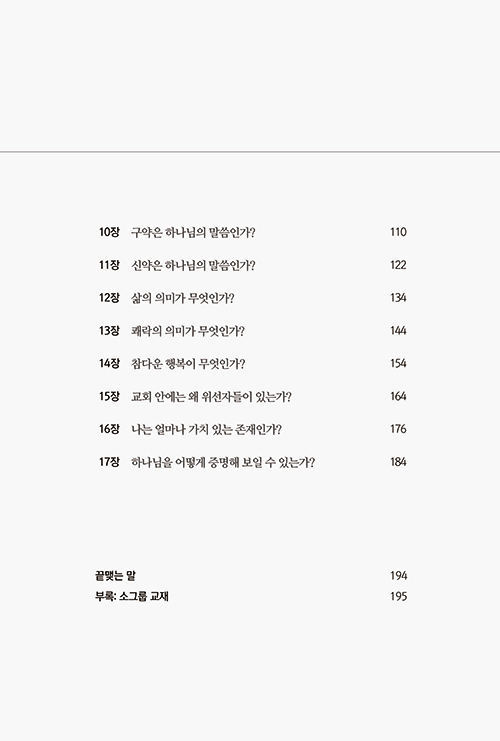Click page number 194
The image size is (500, 741).
pos(399,576)
